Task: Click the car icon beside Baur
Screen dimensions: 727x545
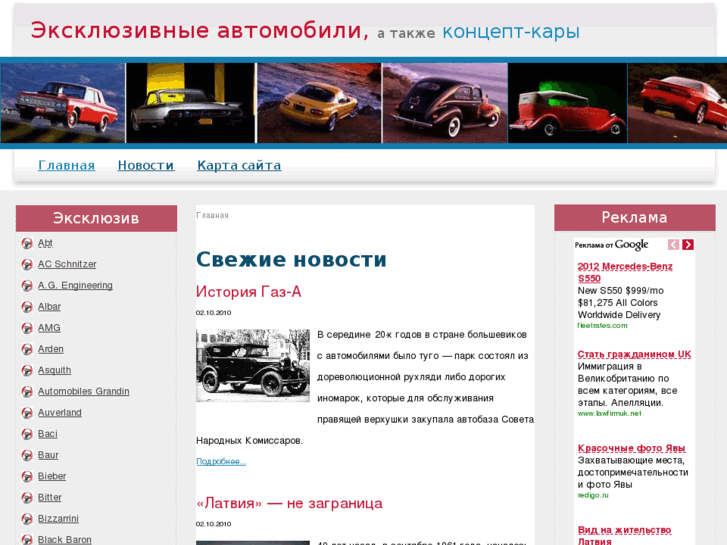Action: (27, 455)
